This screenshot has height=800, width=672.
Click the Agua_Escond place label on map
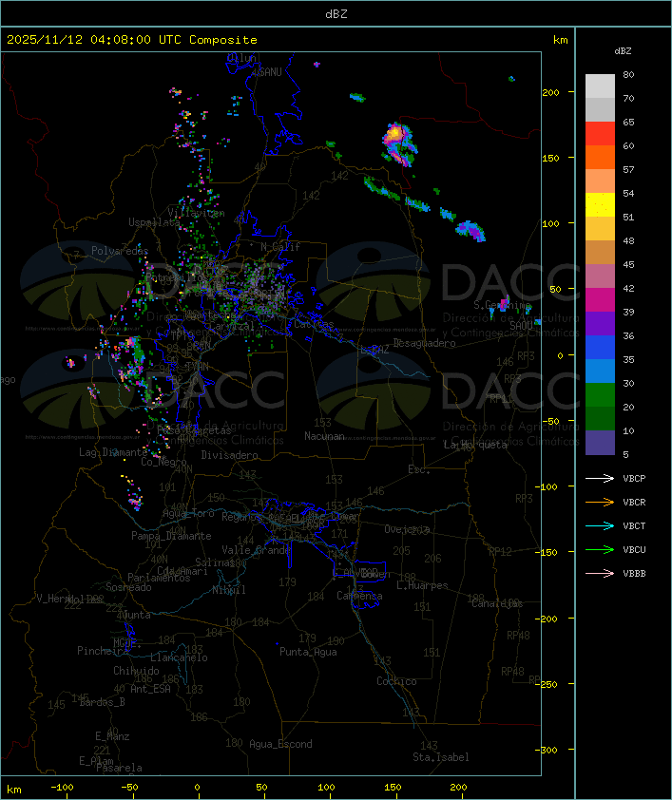pos(280,744)
